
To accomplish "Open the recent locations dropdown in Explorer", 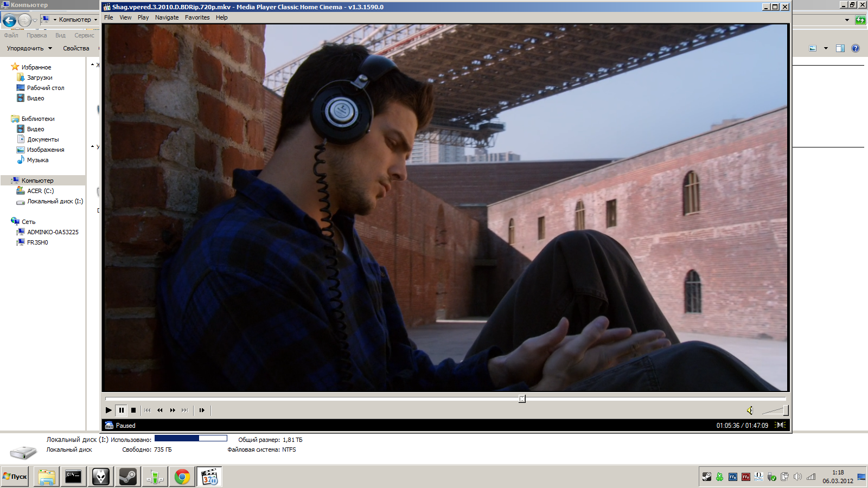I will [35, 21].
